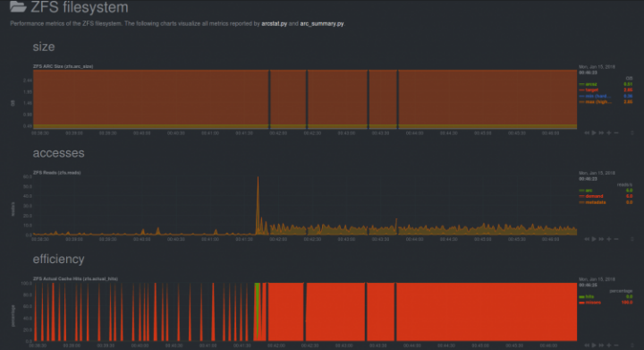The image size is (644, 350).
Task: Grab the ARC Size chart resize handle
Action: pos(632,133)
